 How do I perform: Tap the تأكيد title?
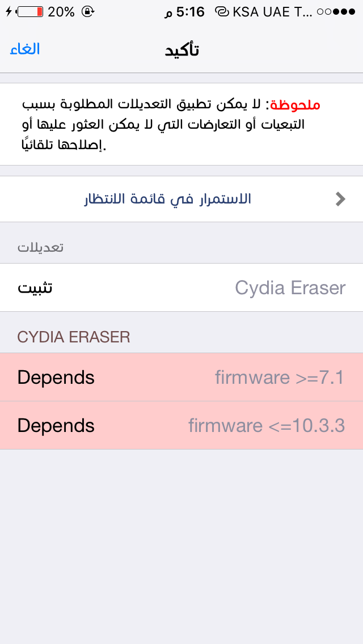[182, 50]
